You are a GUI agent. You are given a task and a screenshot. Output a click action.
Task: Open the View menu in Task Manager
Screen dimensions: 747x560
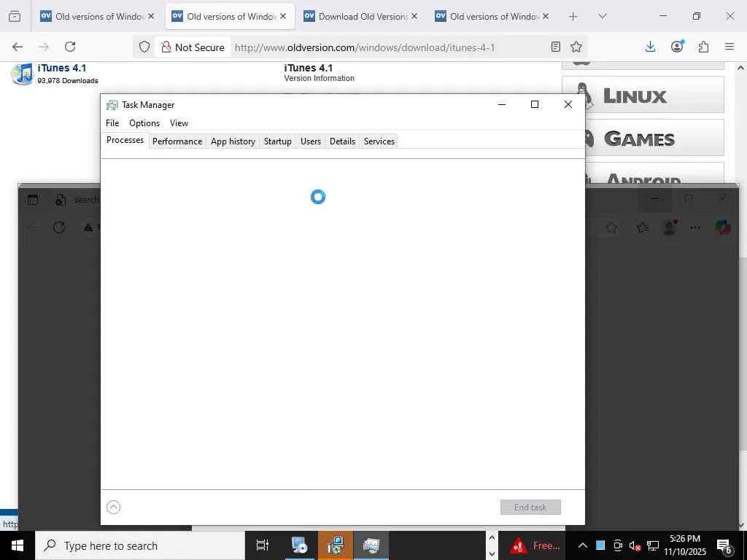click(x=179, y=122)
